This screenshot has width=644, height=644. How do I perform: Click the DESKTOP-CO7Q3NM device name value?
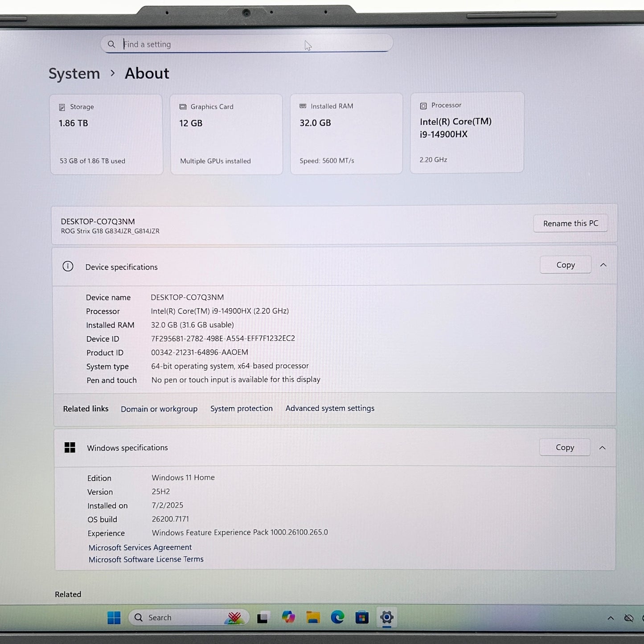[187, 297]
